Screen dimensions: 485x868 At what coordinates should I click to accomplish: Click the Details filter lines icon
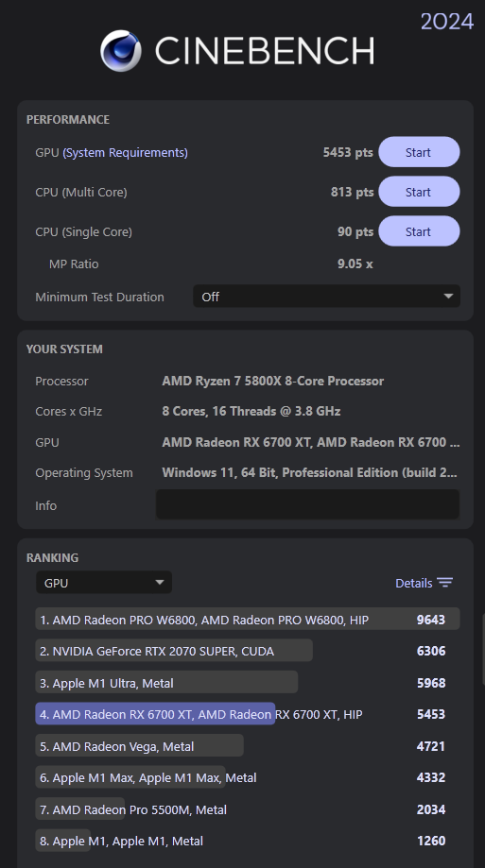point(444,583)
